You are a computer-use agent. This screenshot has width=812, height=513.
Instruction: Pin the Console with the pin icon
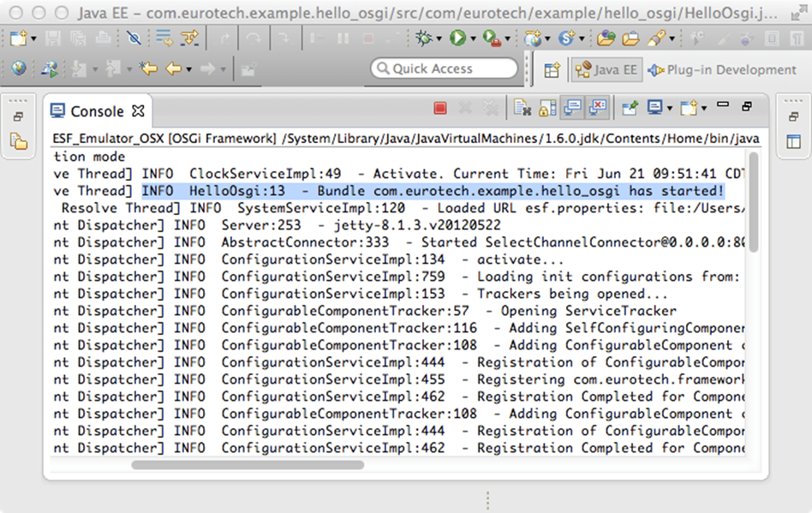coord(630,108)
